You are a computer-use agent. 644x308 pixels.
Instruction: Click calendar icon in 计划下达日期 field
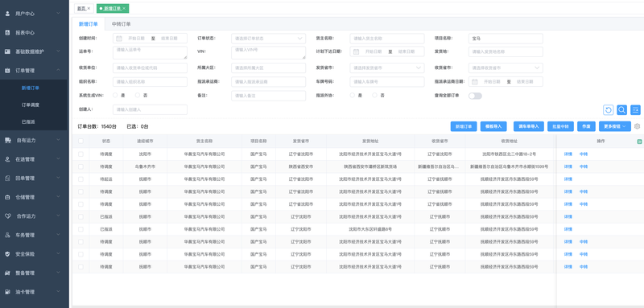point(356,51)
